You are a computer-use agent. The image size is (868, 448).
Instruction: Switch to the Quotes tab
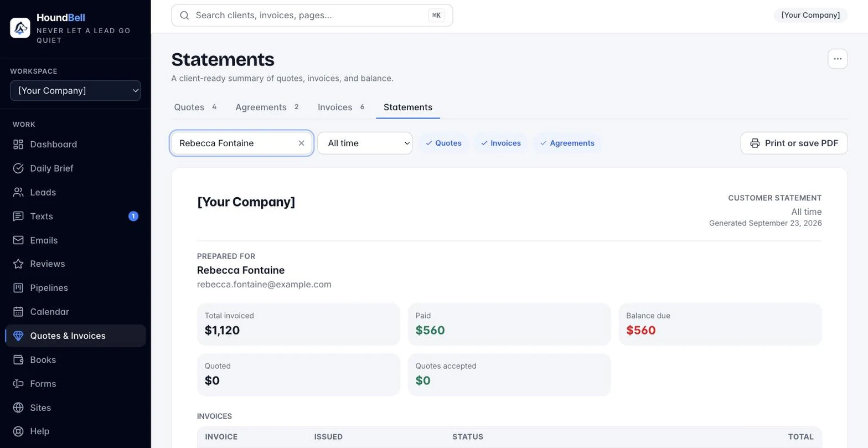pos(195,107)
